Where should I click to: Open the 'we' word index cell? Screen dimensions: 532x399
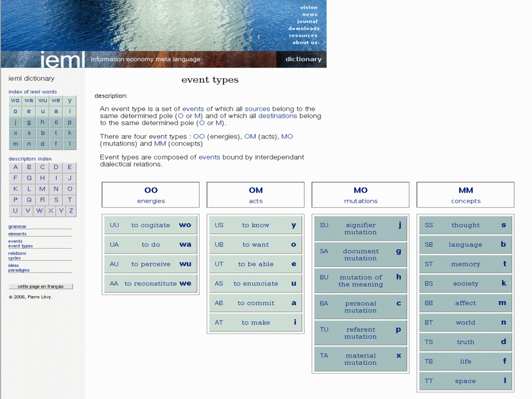click(56, 100)
